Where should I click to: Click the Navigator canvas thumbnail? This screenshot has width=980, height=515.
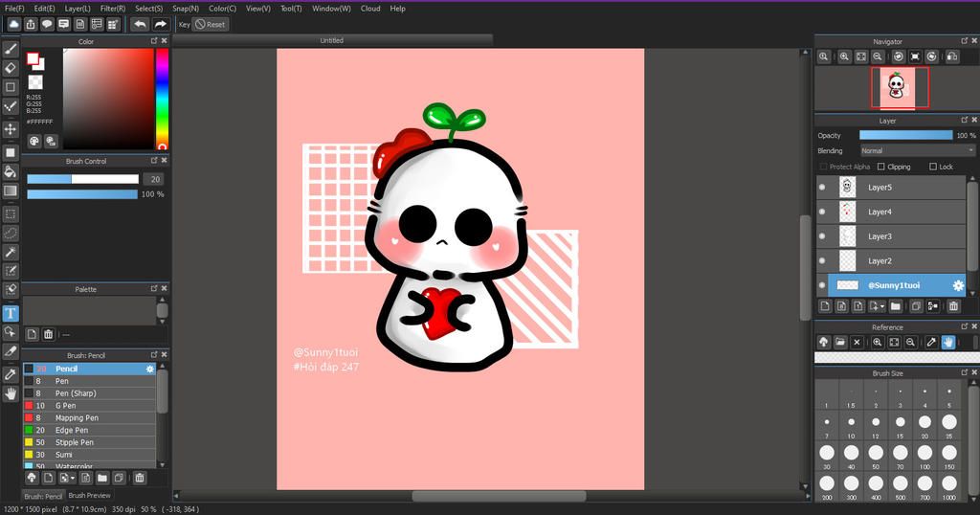(x=900, y=87)
